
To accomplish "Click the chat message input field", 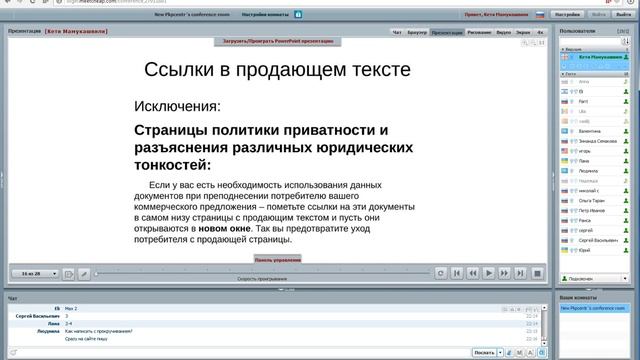I will [x=245, y=352].
